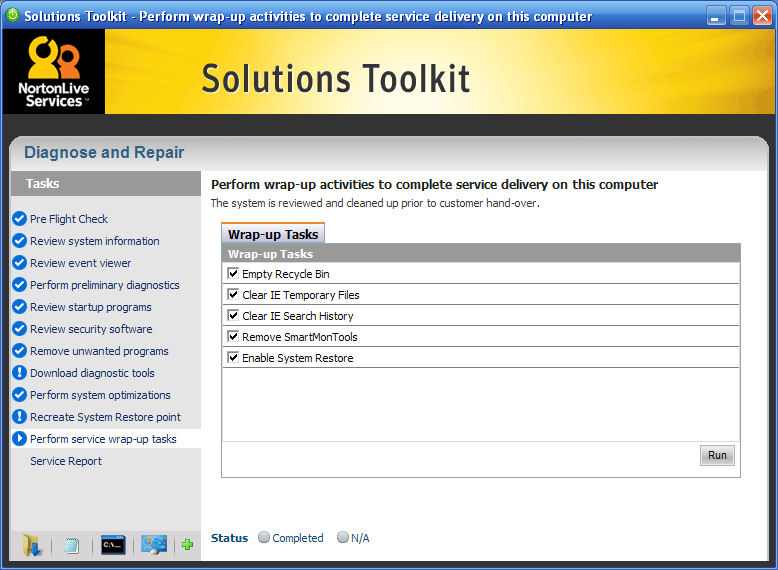Screen dimensions: 778x570
Task: Click the warning icon beside Download diagnostic tools
Action: click(x=19, y=373)
